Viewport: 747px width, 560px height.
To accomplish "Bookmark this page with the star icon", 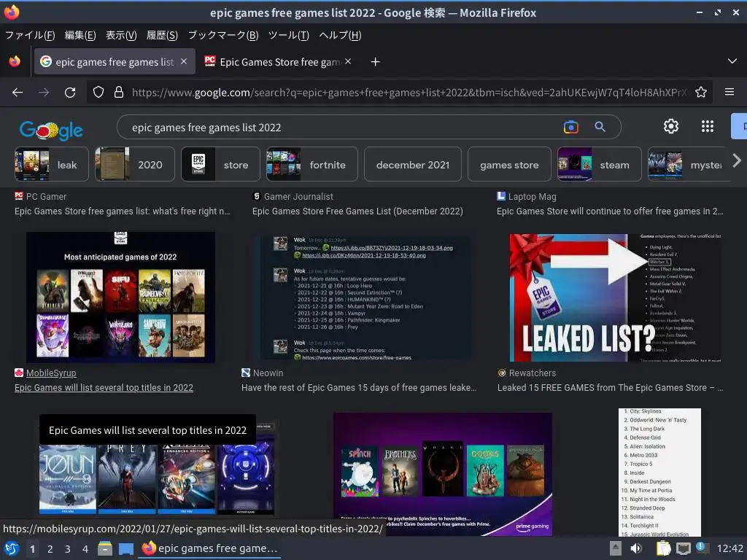I will coord(701,92).
